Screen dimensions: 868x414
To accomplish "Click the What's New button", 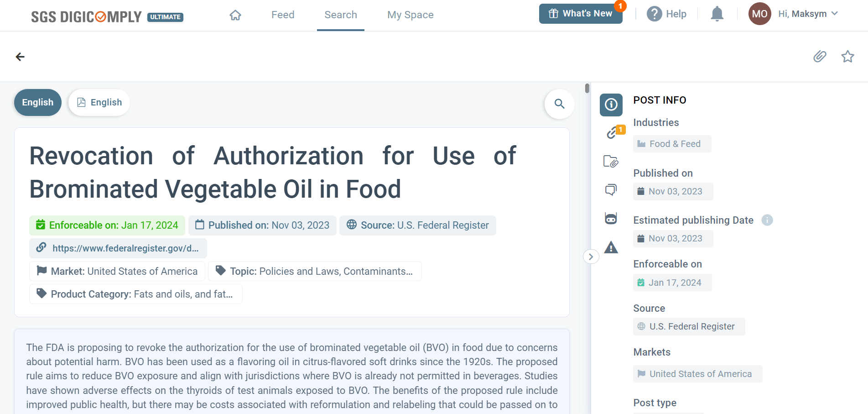I will click(x=581, y=13).
